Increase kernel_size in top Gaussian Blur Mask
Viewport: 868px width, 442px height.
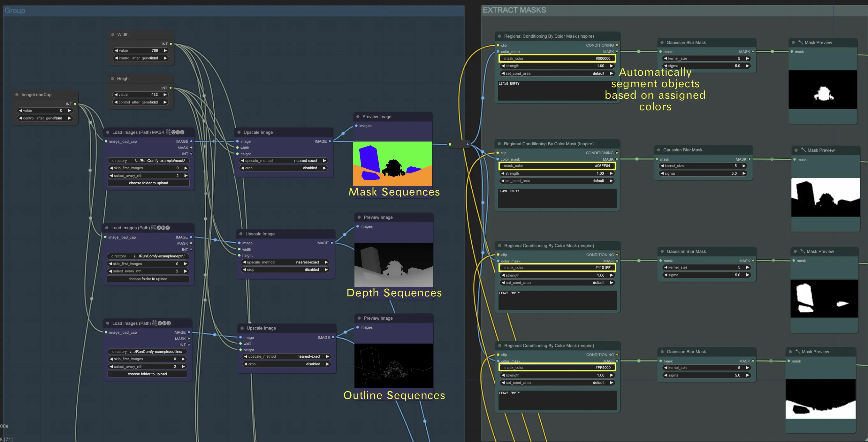coord(747,59)
